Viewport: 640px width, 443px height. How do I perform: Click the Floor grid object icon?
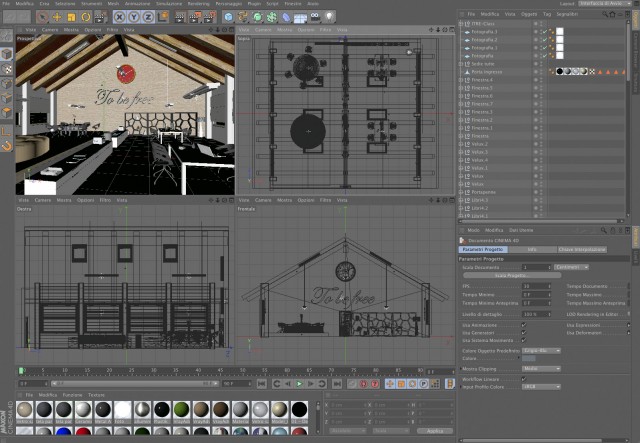300,17
